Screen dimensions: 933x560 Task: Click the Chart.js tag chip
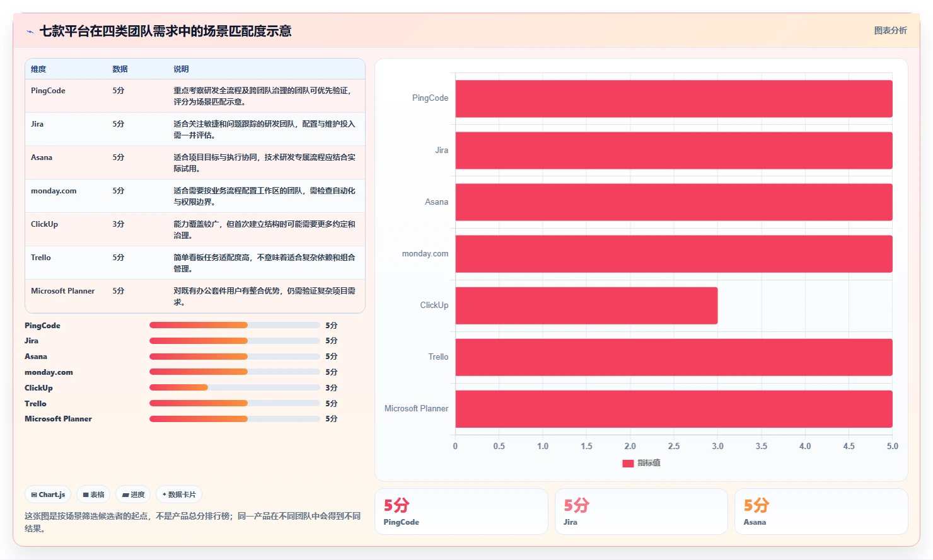[x=48, y=494]
